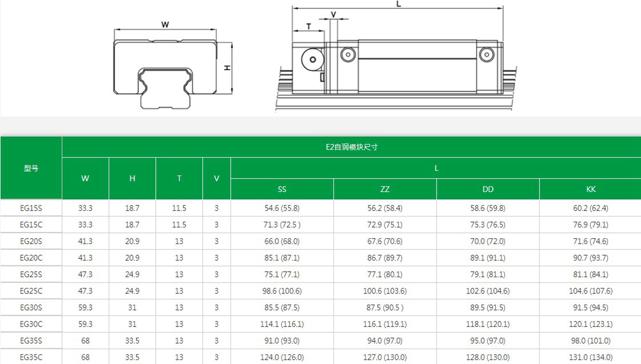
Task: Select the ZZ column header
Action: pos(385,189)
